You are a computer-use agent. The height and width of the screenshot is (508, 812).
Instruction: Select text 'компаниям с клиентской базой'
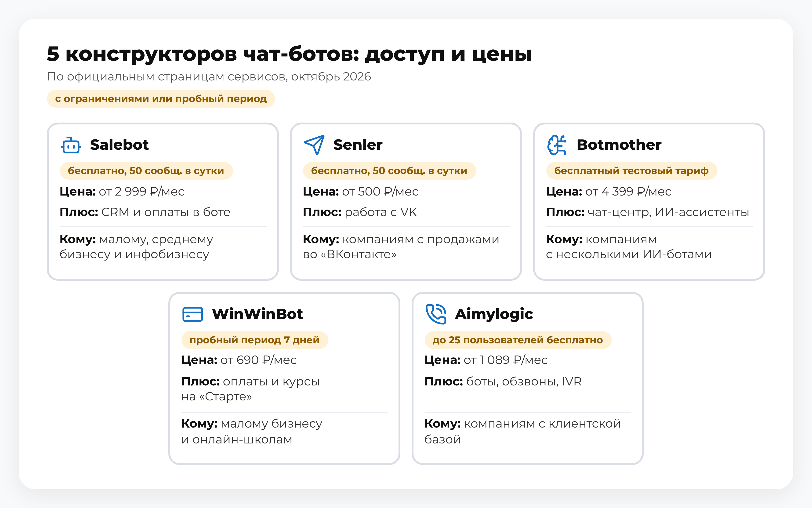[x=523, y=432]
